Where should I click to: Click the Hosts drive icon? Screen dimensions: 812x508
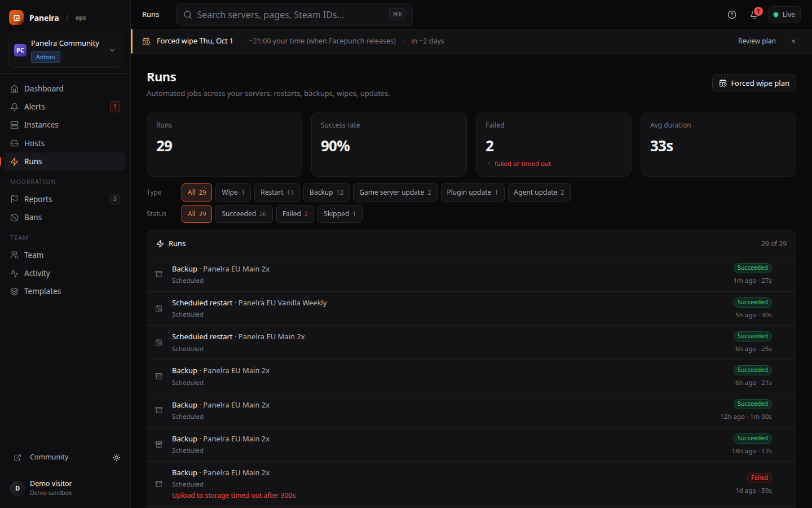click(x=15, y=143)
